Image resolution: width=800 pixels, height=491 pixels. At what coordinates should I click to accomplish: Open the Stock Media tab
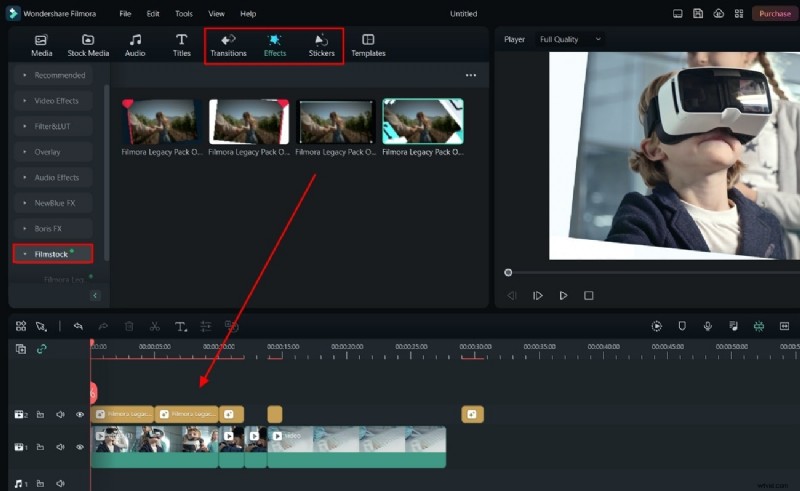pyautogui.click(x=88, y=45)
